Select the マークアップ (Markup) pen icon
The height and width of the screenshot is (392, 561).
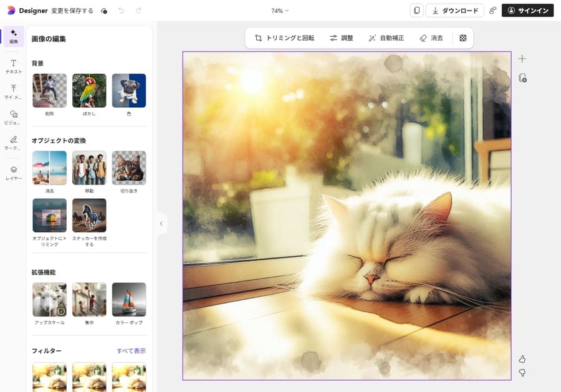point(13,143)
